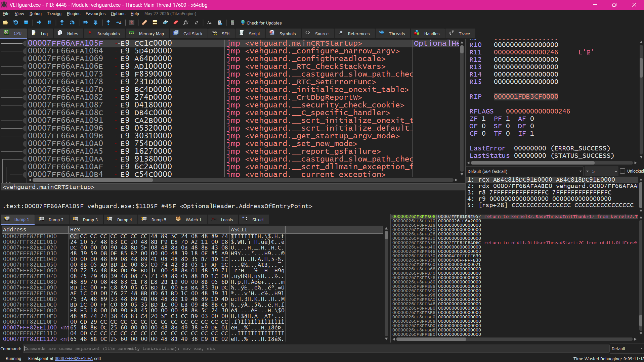The height and width of the screenshot is (362, 644).
Task: Click the Stop debugging square icon
Action: click(26, 22)
